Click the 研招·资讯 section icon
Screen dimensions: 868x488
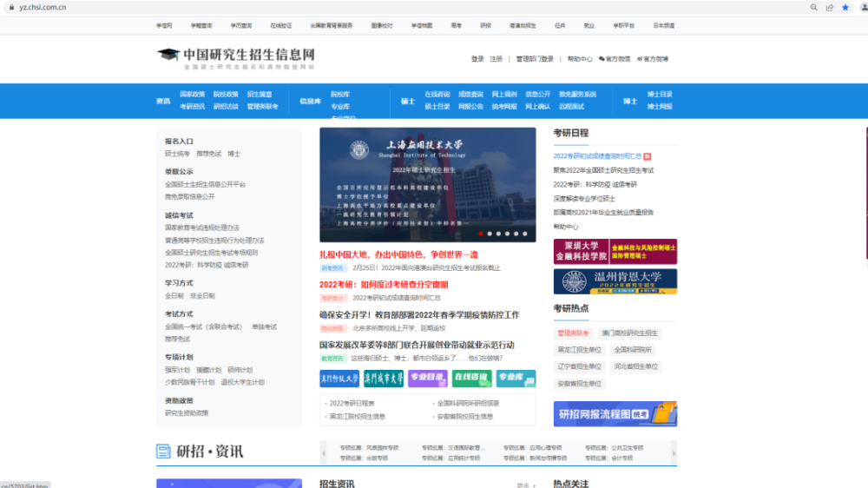(x=163, y=452)
